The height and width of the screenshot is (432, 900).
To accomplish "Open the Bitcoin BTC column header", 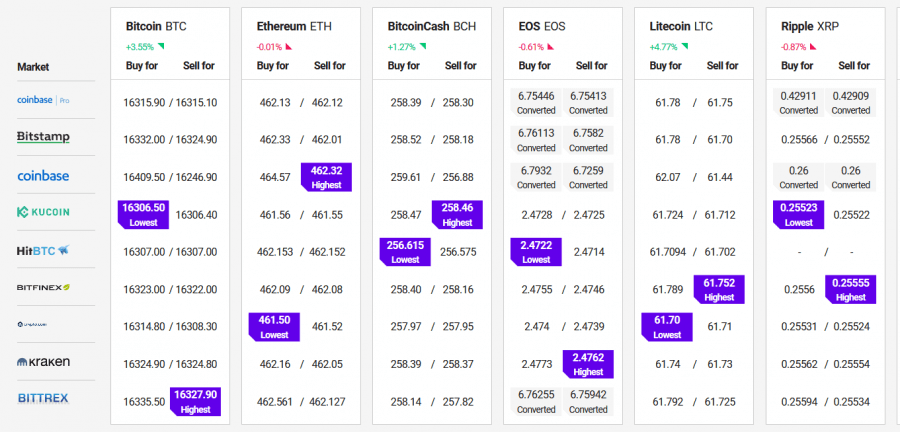I will pos(156,26).
